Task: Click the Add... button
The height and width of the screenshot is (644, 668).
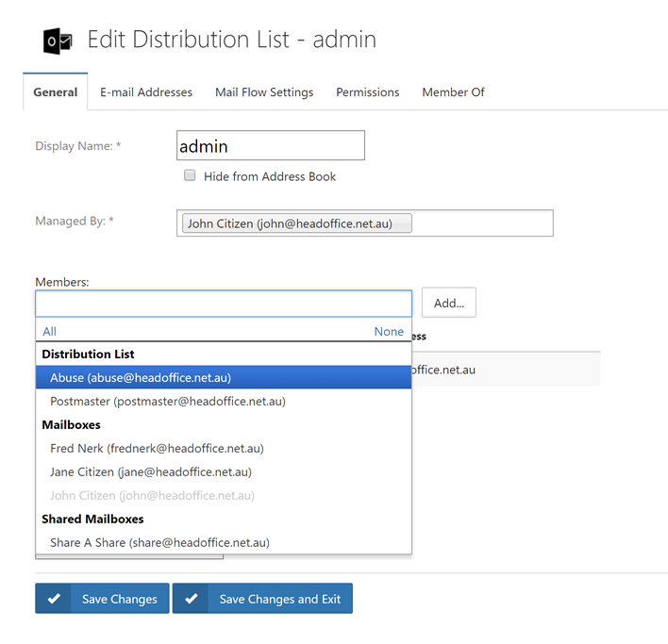Action: pyautogui.click(x=449, y=303)
